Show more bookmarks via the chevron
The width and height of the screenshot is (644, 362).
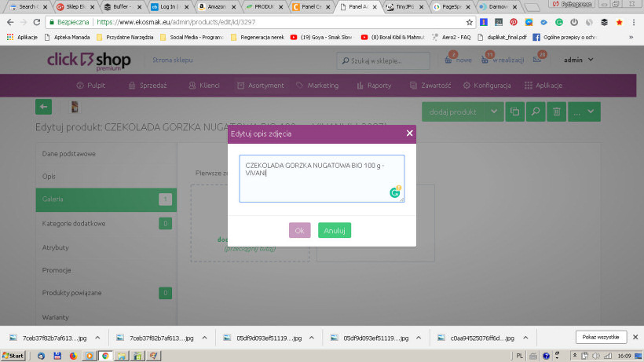(631, 37)
